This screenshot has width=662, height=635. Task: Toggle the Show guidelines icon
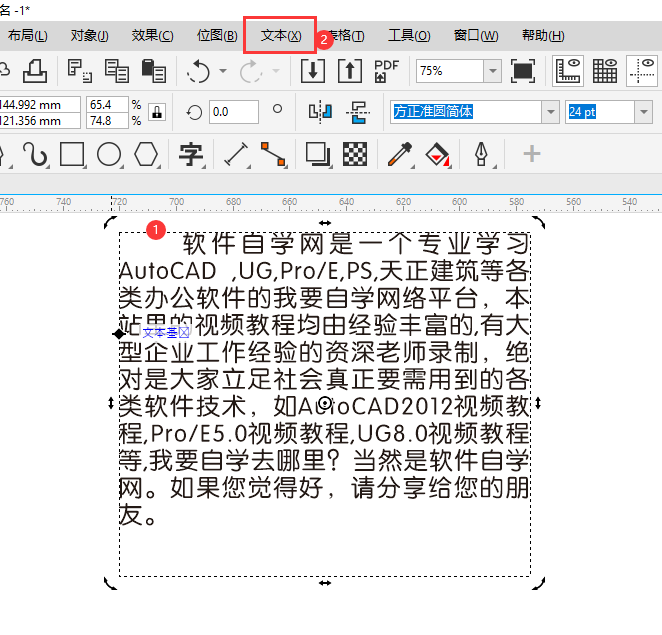(x=642, y=71)
